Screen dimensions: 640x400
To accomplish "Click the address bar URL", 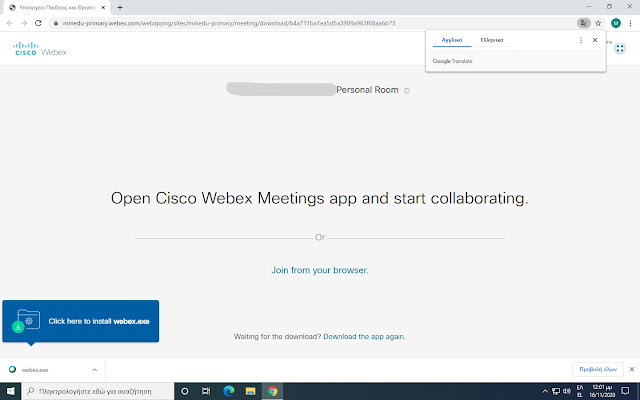I will (x=229, y=23).
